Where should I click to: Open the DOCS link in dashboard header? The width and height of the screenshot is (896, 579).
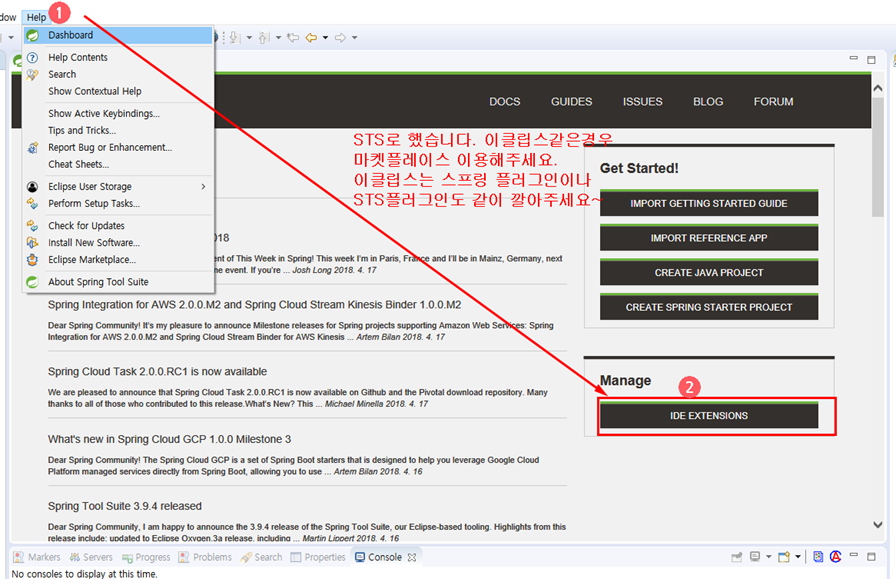click(505, 102)
